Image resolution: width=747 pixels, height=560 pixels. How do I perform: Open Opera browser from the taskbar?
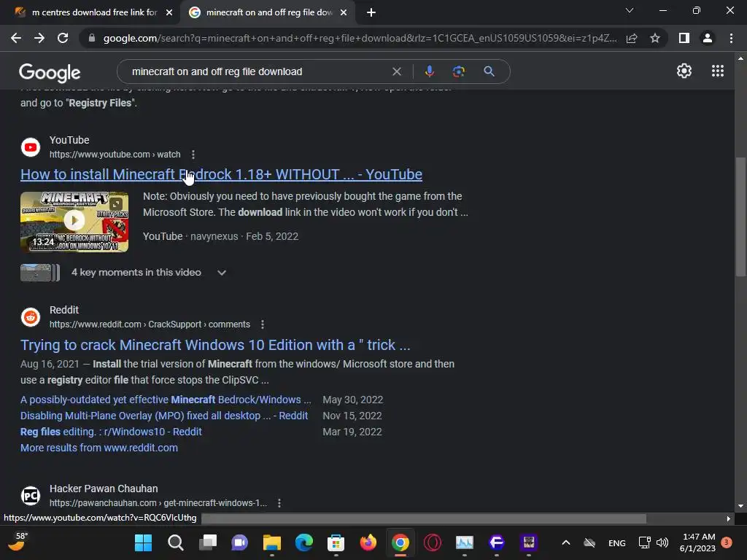(x=433, y=542)
